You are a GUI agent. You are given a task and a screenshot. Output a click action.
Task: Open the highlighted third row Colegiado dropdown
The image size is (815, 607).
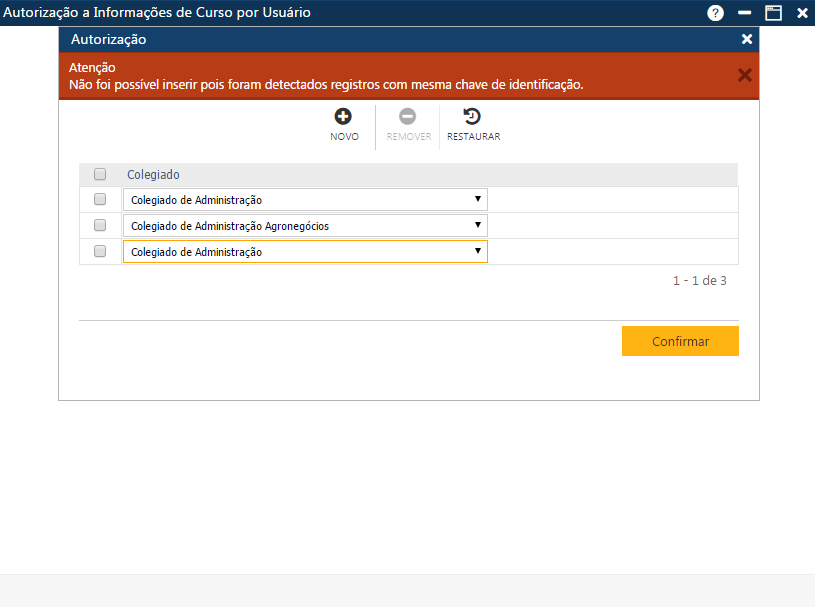tap(305, 251)
